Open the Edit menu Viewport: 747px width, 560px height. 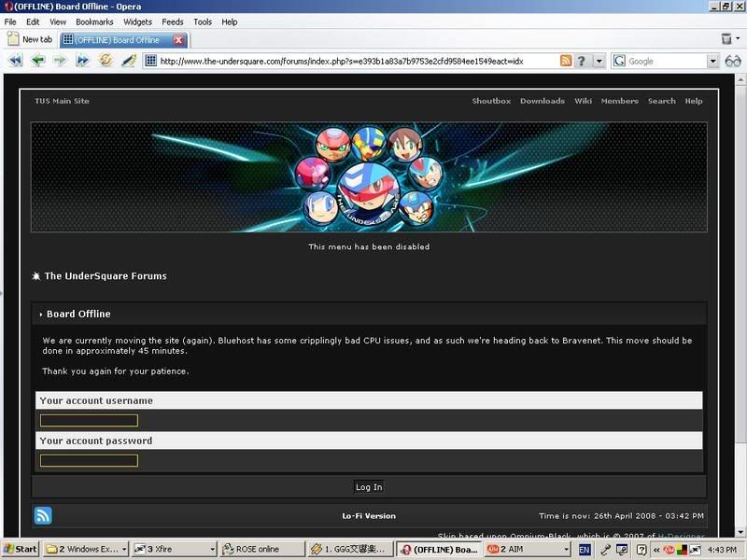(33, 21)
